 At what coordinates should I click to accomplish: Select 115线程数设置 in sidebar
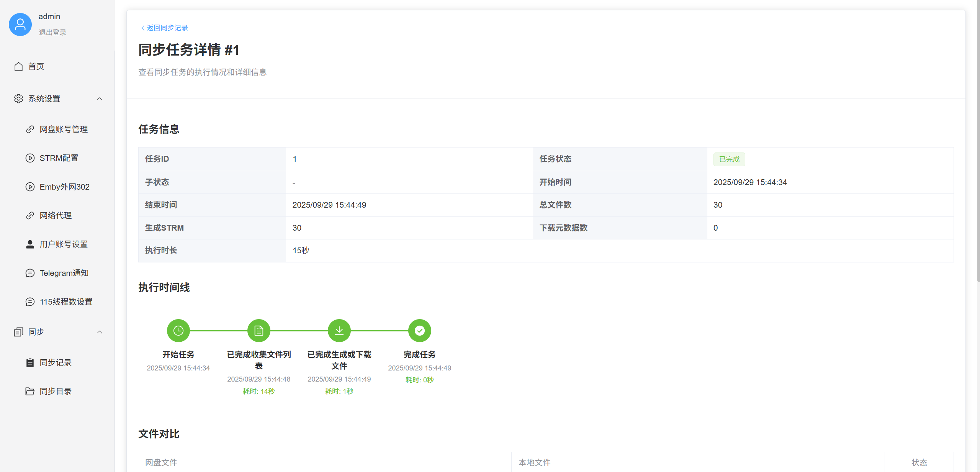[x=66, y=302]
